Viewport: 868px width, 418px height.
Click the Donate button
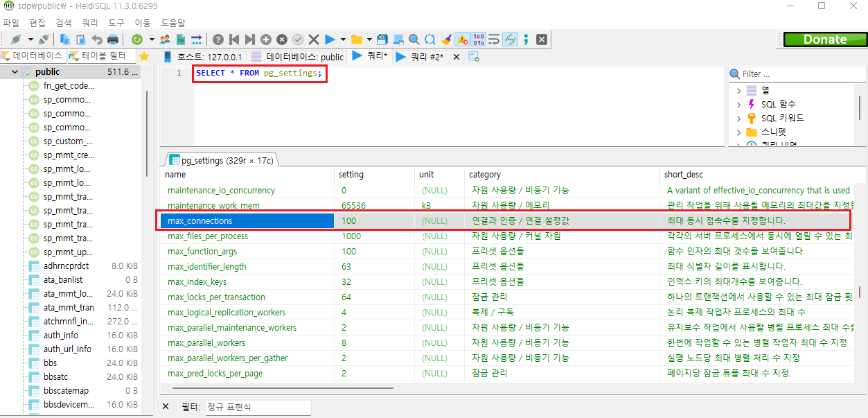point(824,40)
